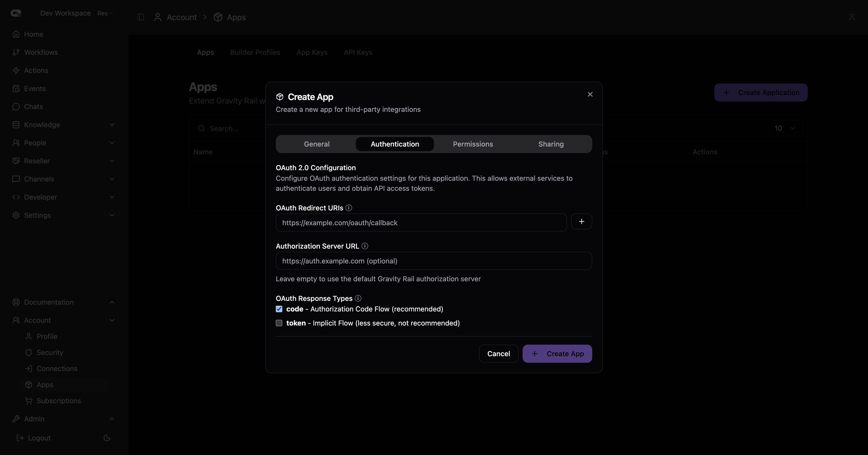This screenshot has width=868, height=455.
Task: Open the Sharing tab
Action: click(x=551, y=144)
